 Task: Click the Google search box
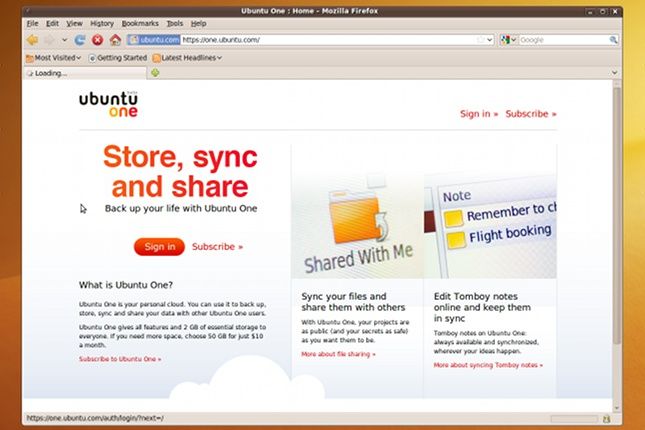(x=564, y=40)
